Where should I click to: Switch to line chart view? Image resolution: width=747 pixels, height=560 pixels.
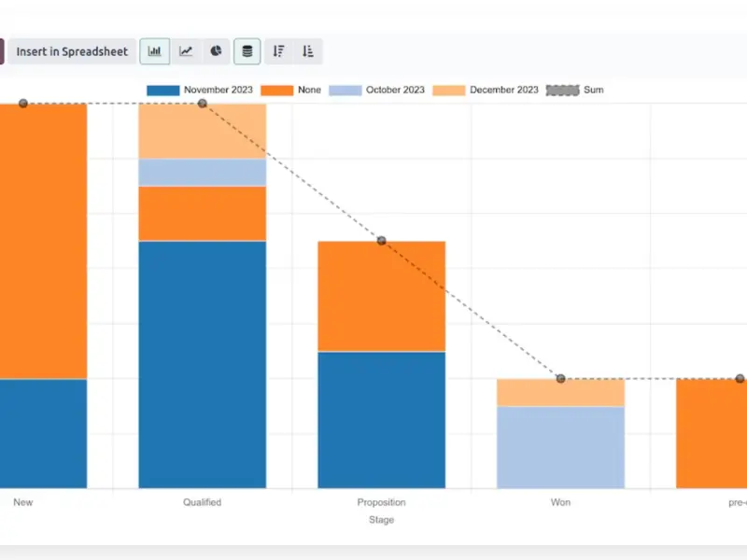(x=186, y=51)
